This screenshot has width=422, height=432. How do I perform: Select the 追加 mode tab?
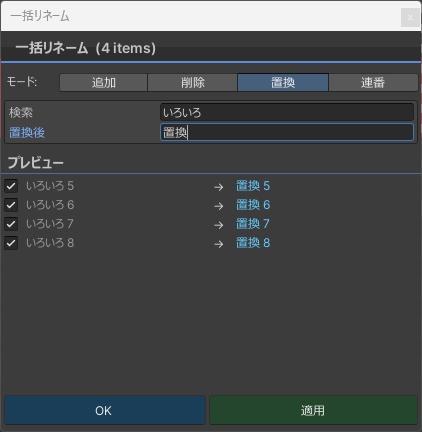point(104,82)
